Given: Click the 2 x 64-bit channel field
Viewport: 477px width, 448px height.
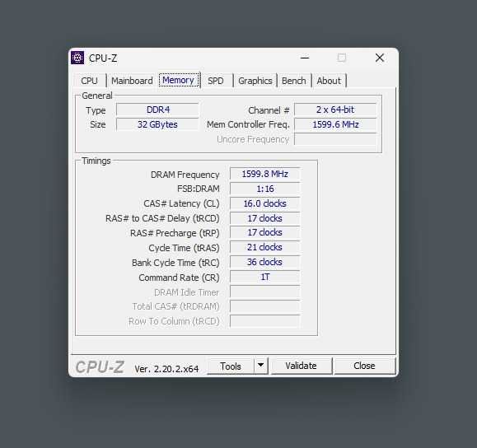Looking at the screenshot, I should point(335,110).
